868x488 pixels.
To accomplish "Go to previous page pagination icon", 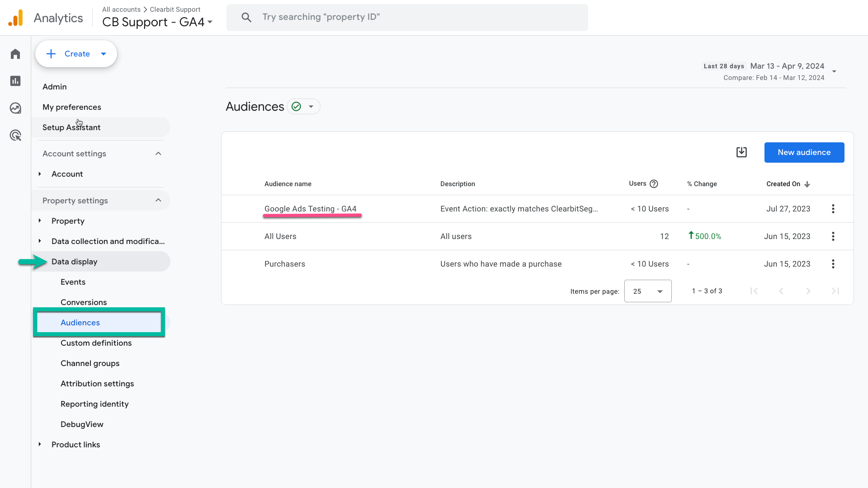I will pyautogui.click(x=781, y=291).
